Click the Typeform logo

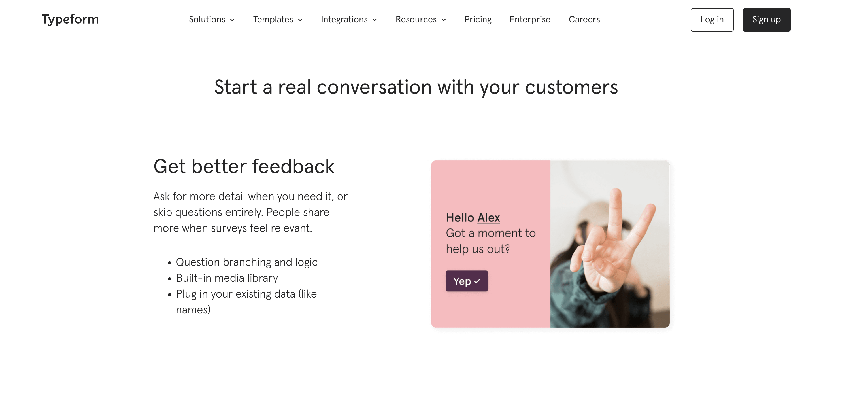click(70, 19)
